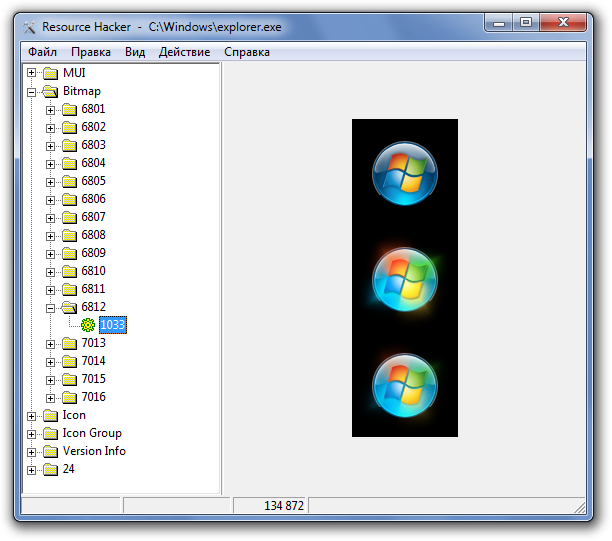Click the 1033 resource gear icon
The image size is (612, 541).
coord(88,325)
